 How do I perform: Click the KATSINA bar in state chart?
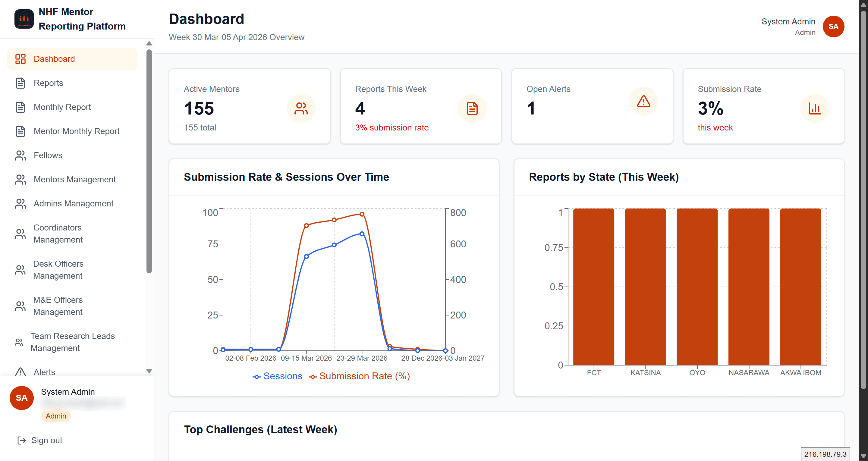pyautogui.click(x=645, y=287)
